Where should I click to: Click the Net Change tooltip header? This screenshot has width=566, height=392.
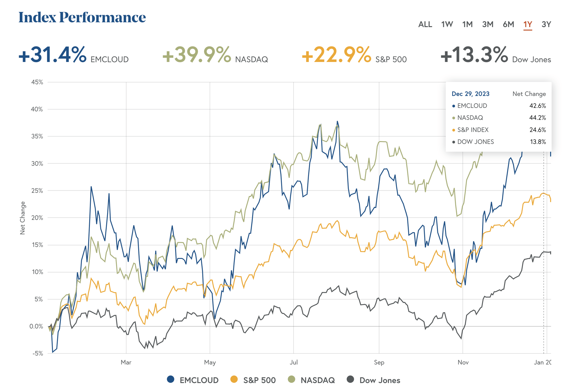(529, 94)
